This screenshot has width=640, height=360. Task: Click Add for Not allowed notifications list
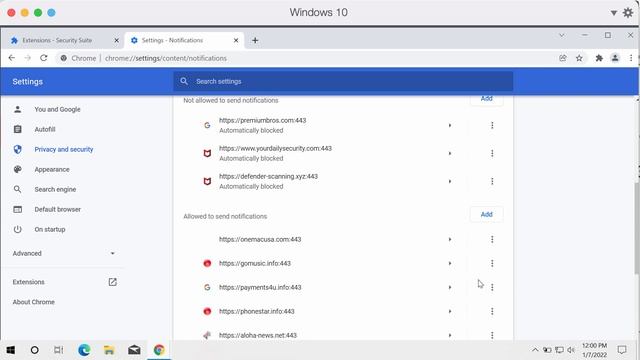point(486,100)
